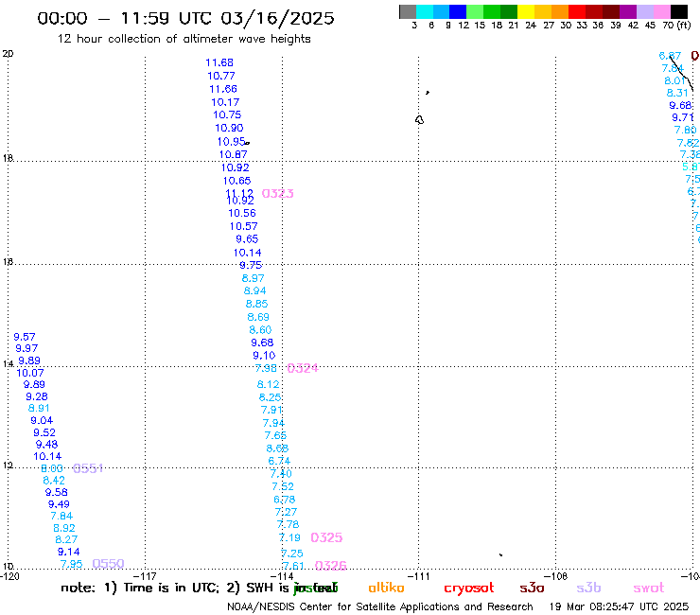Select the pink swatch in the legend

662,11
